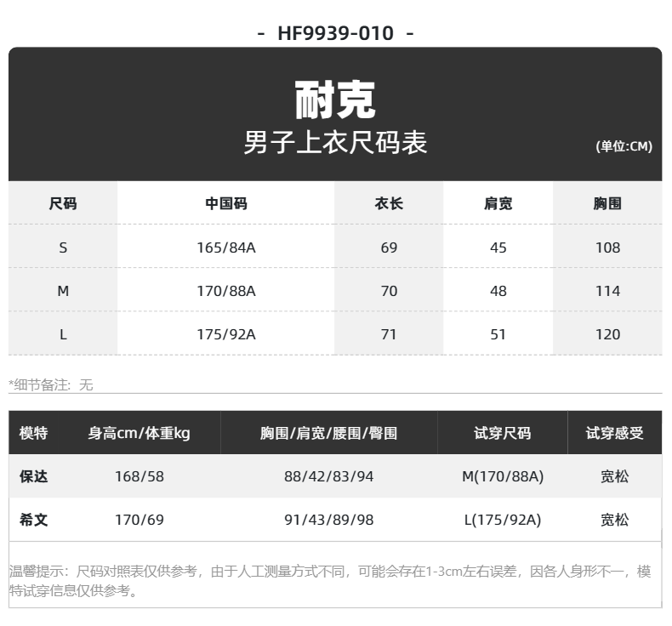Click the unit note (单位:CM)
Viewport: 672px width, 626px height.
tap(624, 146)
